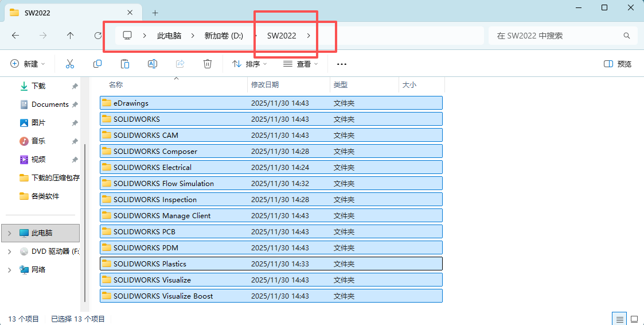Open the 排序 sort dropdown
The height and width of the screenshot is (325, 644).
[x=247, y=64]
